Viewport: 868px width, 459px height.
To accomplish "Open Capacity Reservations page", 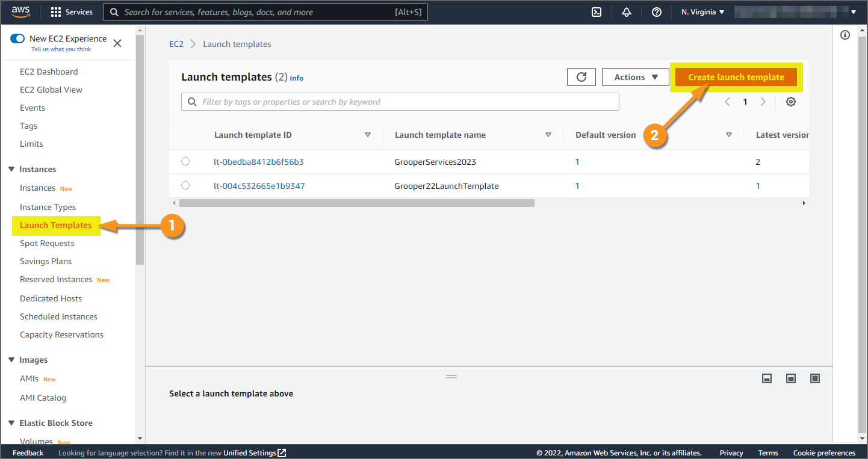I will (x=61, y=334).
